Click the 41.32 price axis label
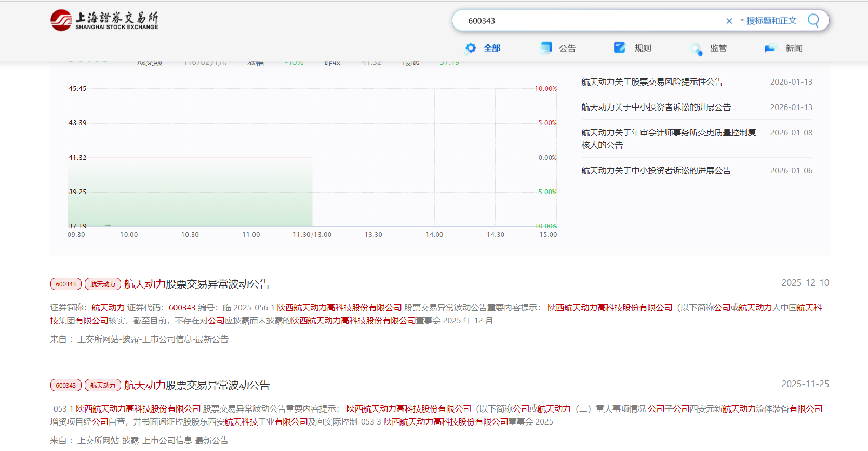868x451 pixels. 77,158
